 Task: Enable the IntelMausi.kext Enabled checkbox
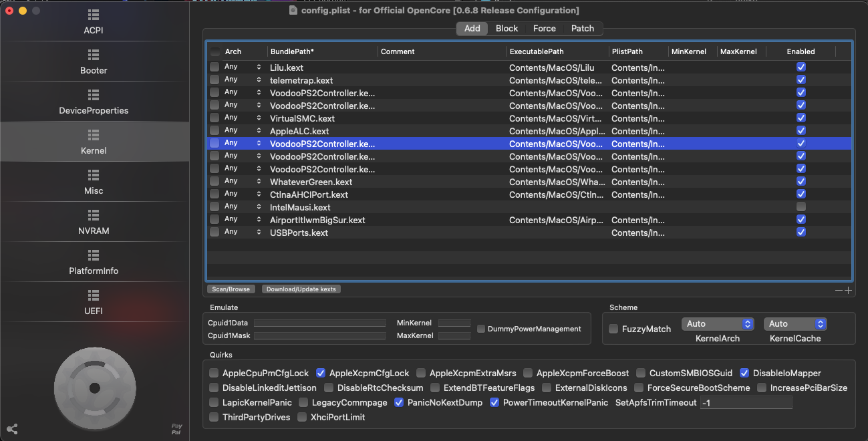801,207
